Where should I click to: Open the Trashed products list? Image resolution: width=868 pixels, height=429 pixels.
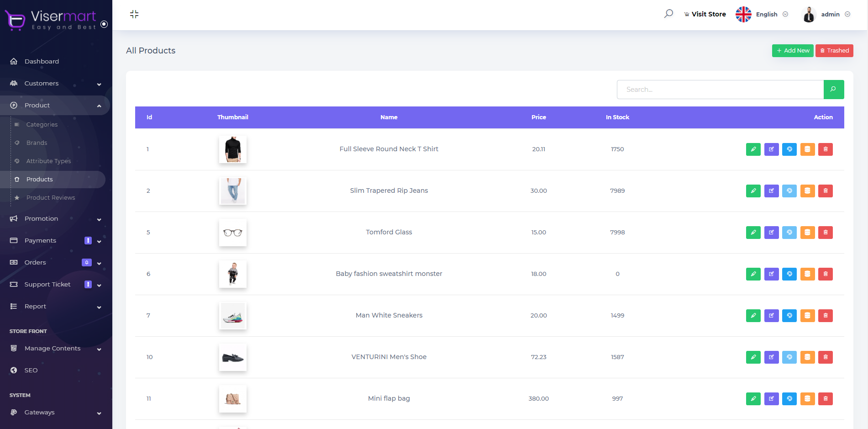[x=834, y=51]
